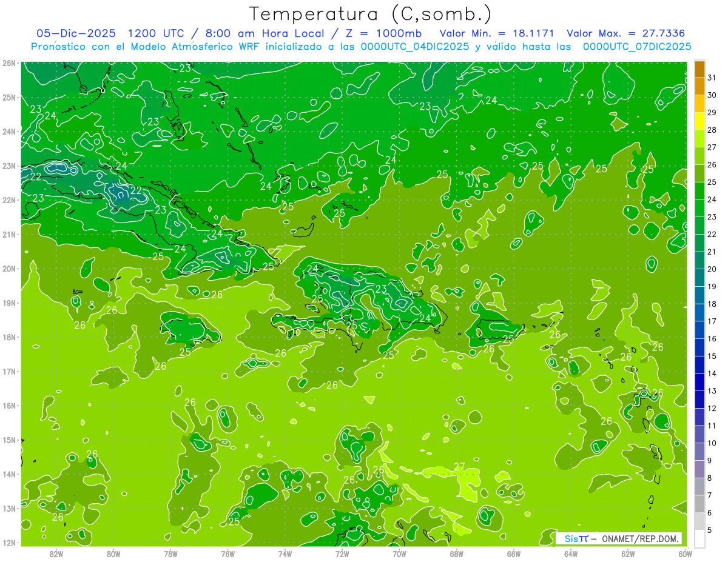Click the legend swatch between 19 and 20

point(699,278)
